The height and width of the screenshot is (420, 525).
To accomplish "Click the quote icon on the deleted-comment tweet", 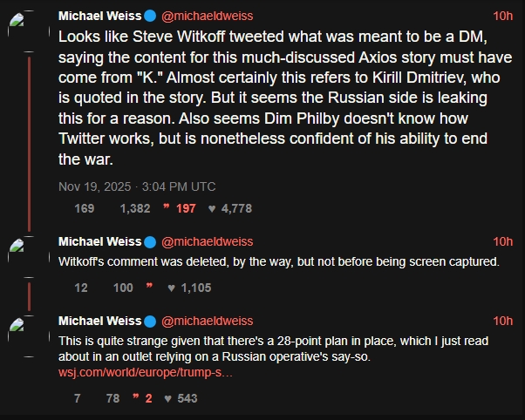I will (149, 288).
